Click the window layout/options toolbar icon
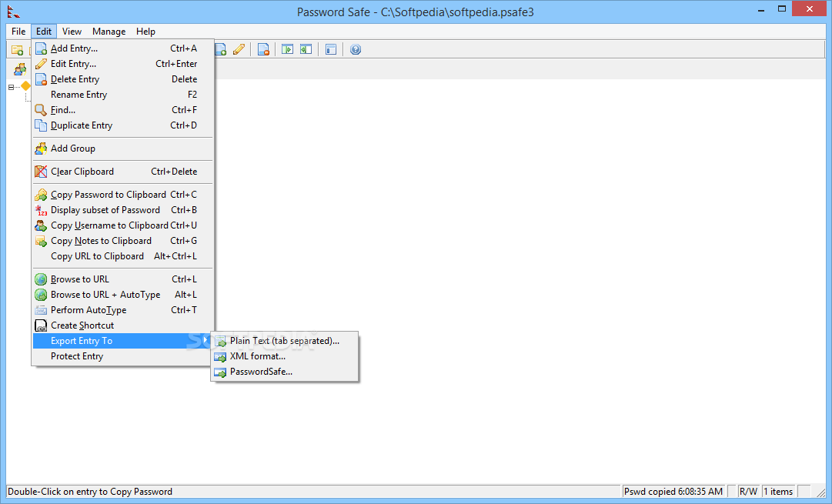 (x=331, y=49)
